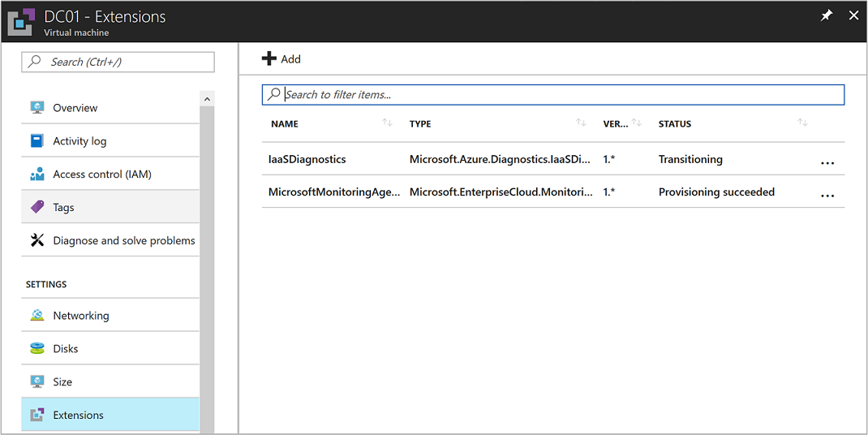Sort by version column arrows

pos(637,123)
